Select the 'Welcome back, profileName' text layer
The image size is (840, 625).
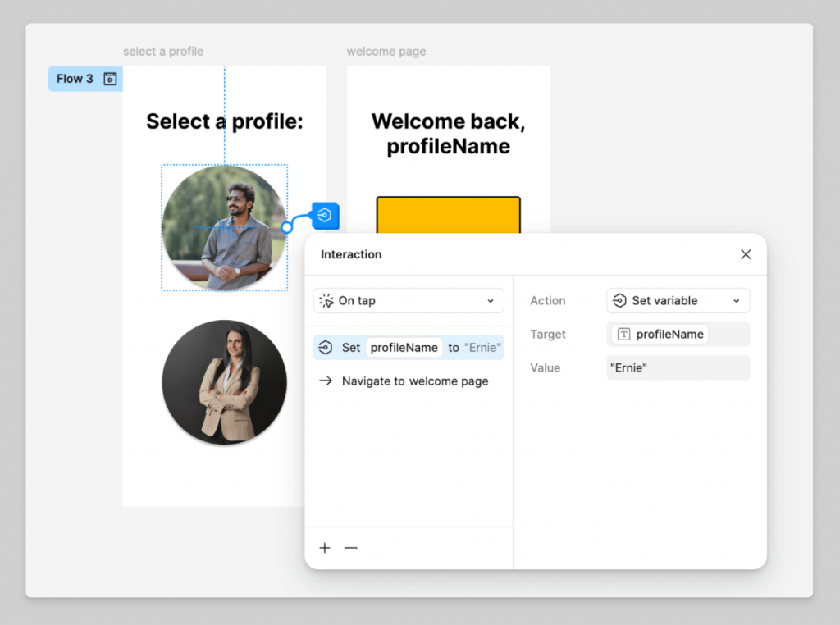click(x=448, y=134)
